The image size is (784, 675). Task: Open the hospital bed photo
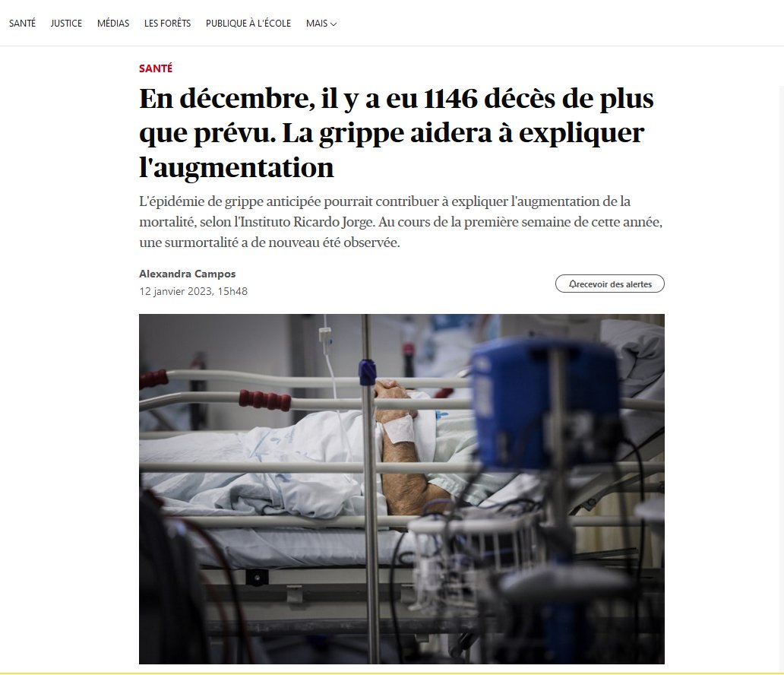pyautogui.click(x=402, y=489)
